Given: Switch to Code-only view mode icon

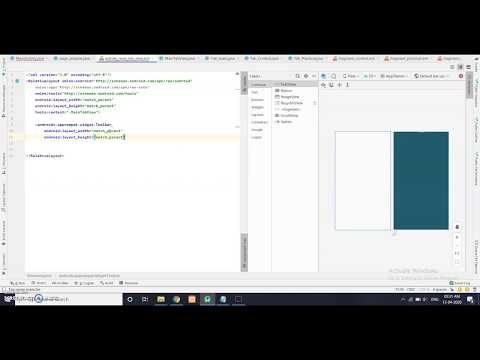Looking at the screenshot, I should tap(452, 67).
